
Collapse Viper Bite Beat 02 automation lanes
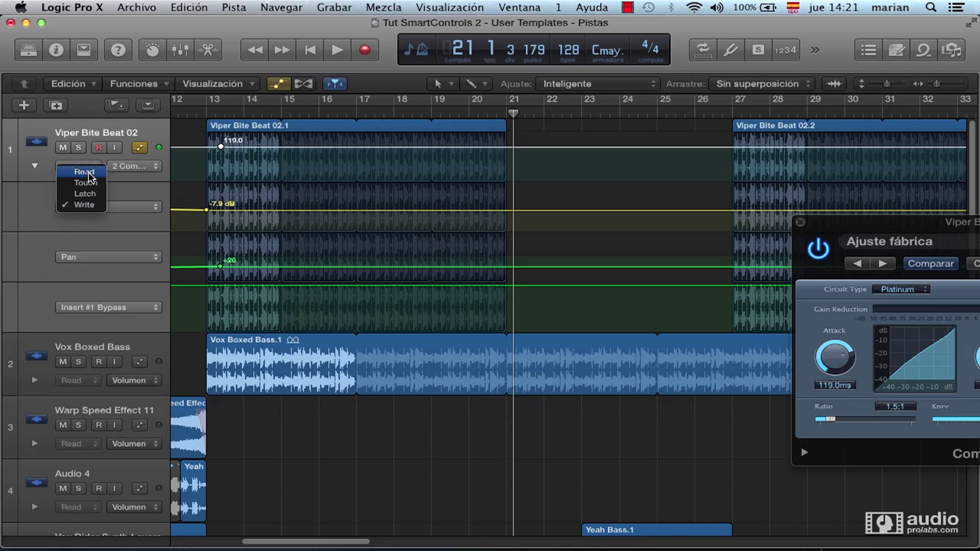coord(35,166)
